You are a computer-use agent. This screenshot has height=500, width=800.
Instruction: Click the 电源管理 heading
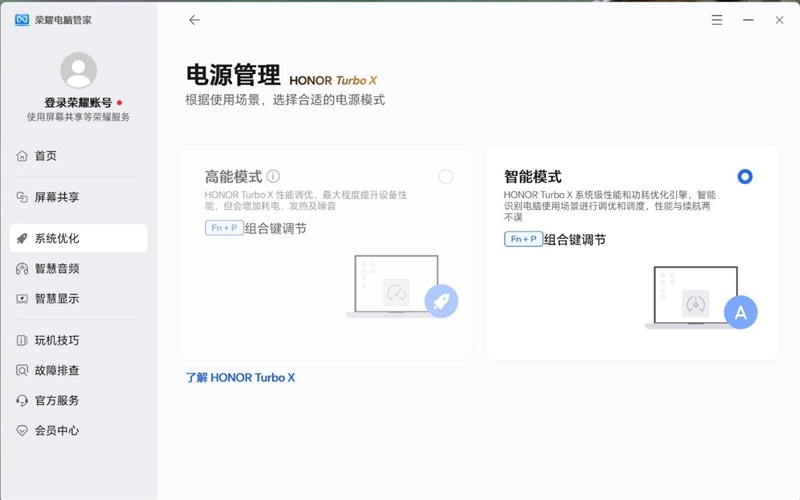233,76
